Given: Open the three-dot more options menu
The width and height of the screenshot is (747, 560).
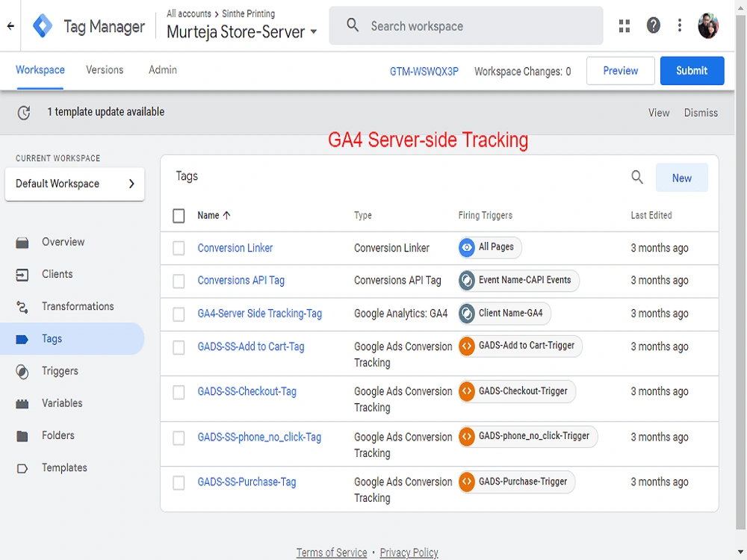Looking at the screenshot, I should 679,25.
